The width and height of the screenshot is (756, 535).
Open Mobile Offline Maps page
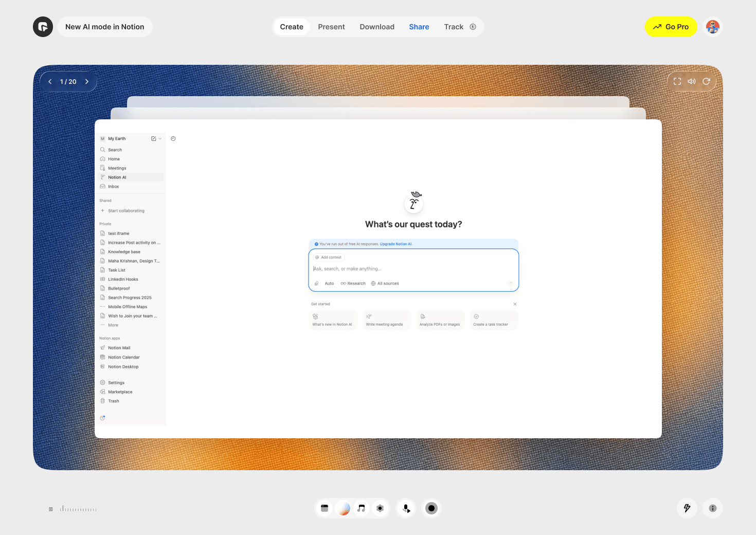pos(131,307)
